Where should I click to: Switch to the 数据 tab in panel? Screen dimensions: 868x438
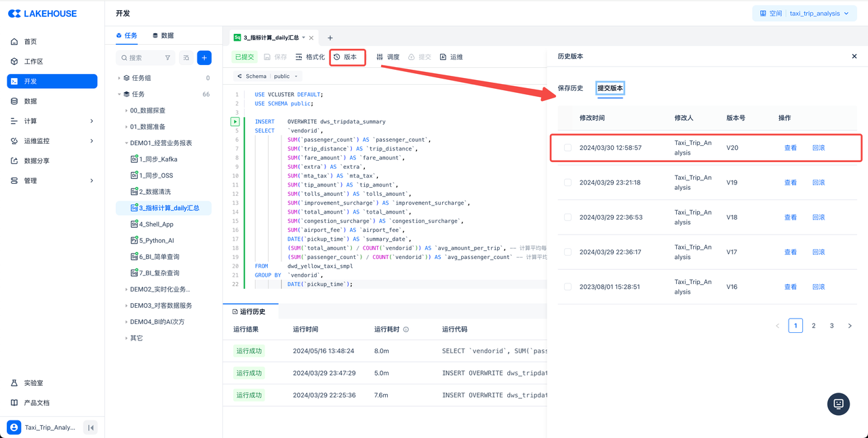[x=163, y=35]
